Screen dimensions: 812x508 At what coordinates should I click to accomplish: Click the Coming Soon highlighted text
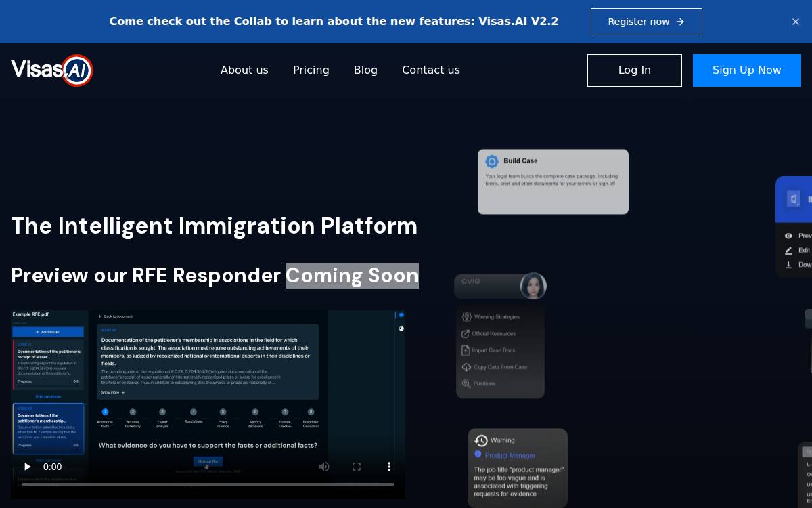pyautogui.click(x=352, y=276)
